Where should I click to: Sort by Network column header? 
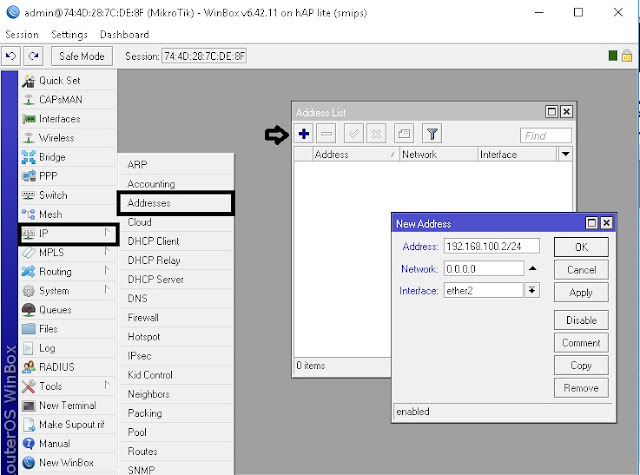[438, 154]
